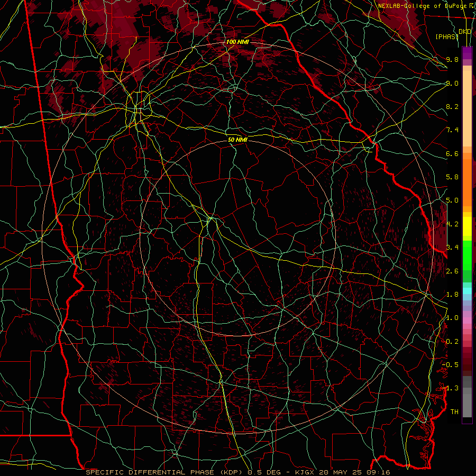Click the -0.5 value on the color scale

pos(451,365)
